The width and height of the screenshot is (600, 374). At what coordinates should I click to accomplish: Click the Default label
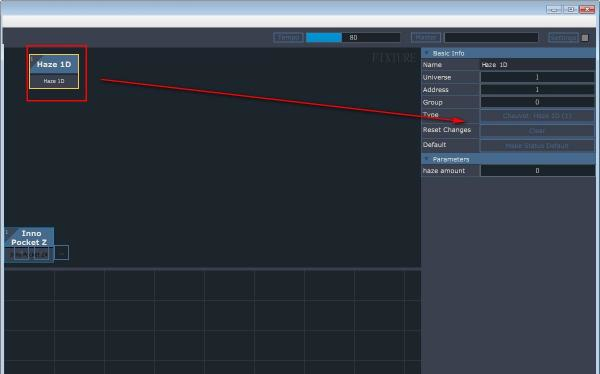pyautogui.click(x=434, y=145)
